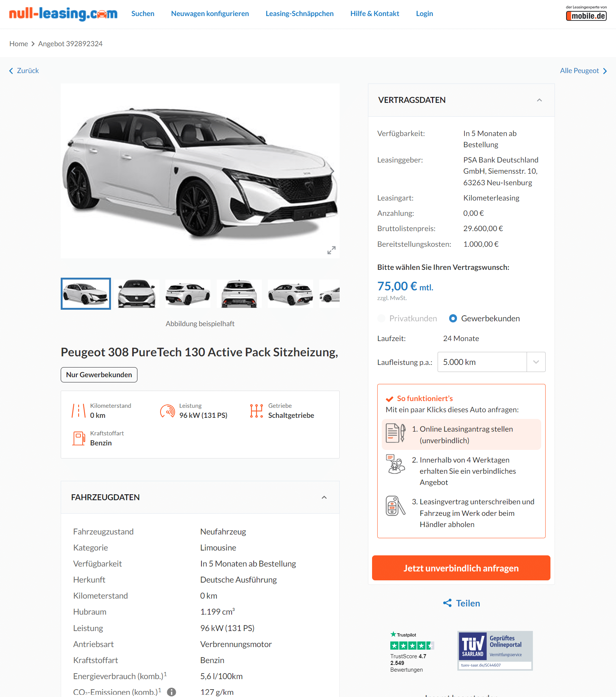616x697 pixels.
Task: Select the third rear-quarter car thumbnail
Action: [188, 294]
